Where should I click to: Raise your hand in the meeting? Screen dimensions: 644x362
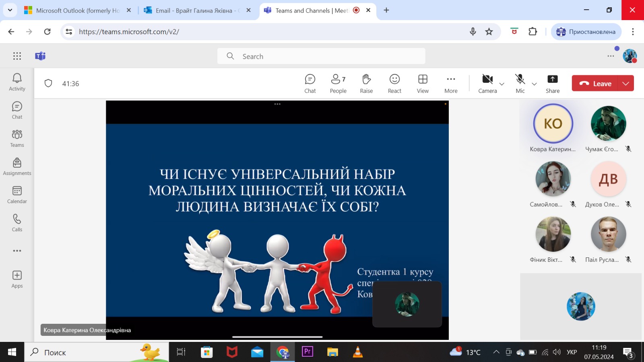tap(366, 83)
